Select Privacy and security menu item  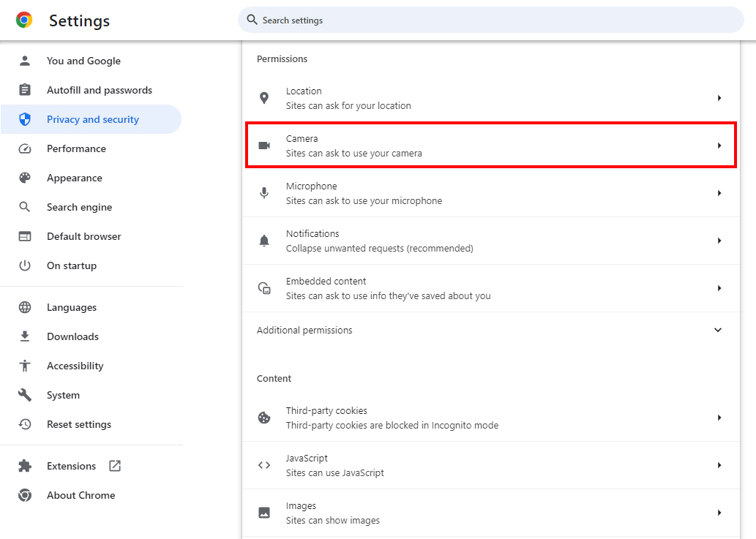point(91,119)
